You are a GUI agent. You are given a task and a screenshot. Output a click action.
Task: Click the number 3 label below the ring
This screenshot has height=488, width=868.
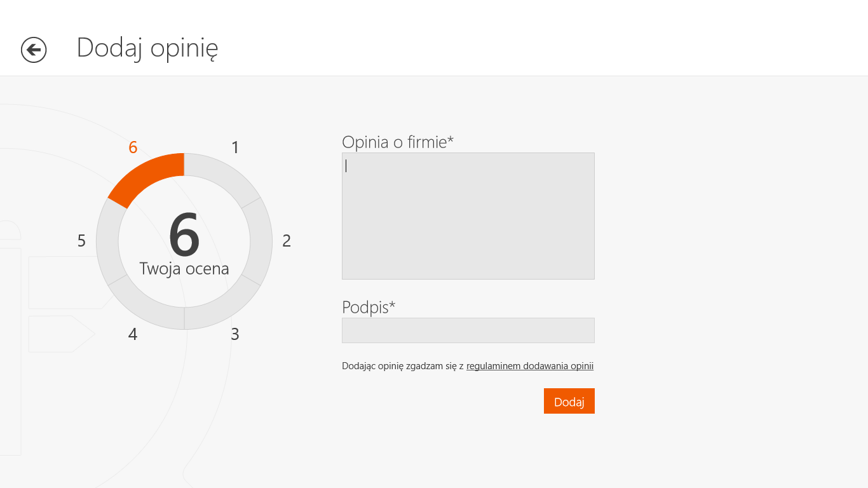tap(235, 334)
